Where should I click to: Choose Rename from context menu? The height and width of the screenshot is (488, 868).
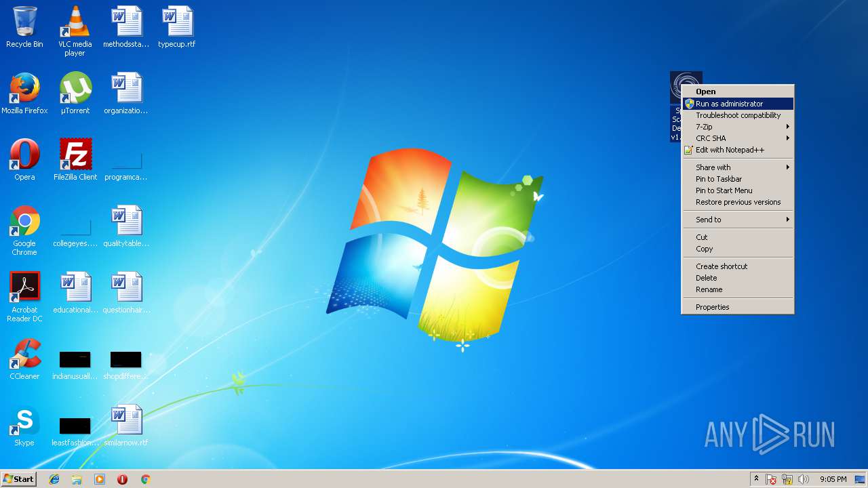[x=738, y=289]
